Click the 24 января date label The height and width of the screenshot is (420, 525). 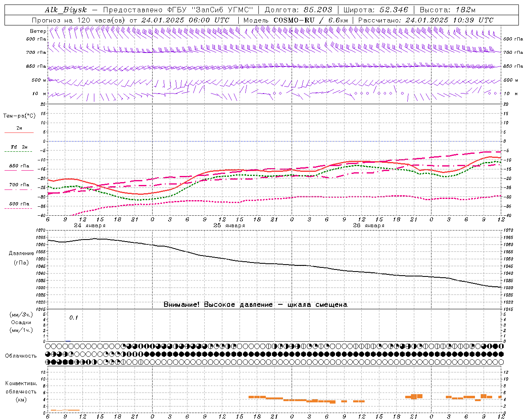pyautogui.click(x=89, y=226)
